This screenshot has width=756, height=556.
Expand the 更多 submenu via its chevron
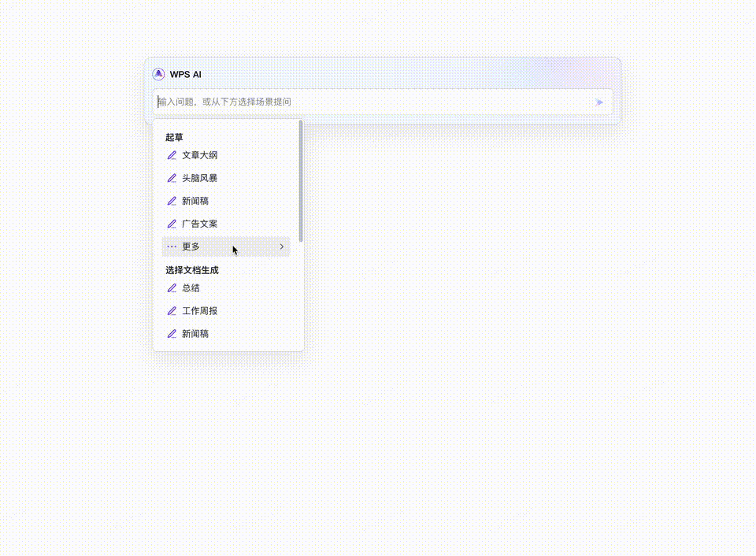pyautogui.click(x=281, y=246)
